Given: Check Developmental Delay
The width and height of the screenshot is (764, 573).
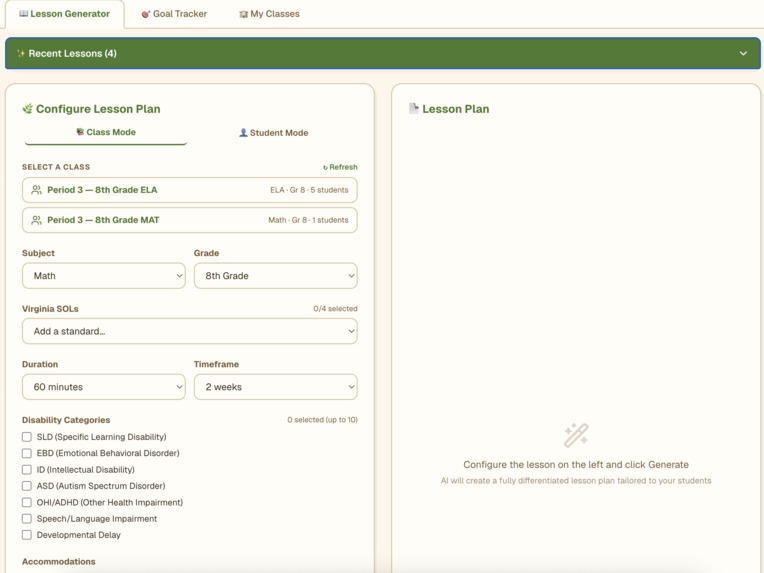Looking at the screenshot, I should click(x=27, y=535).
